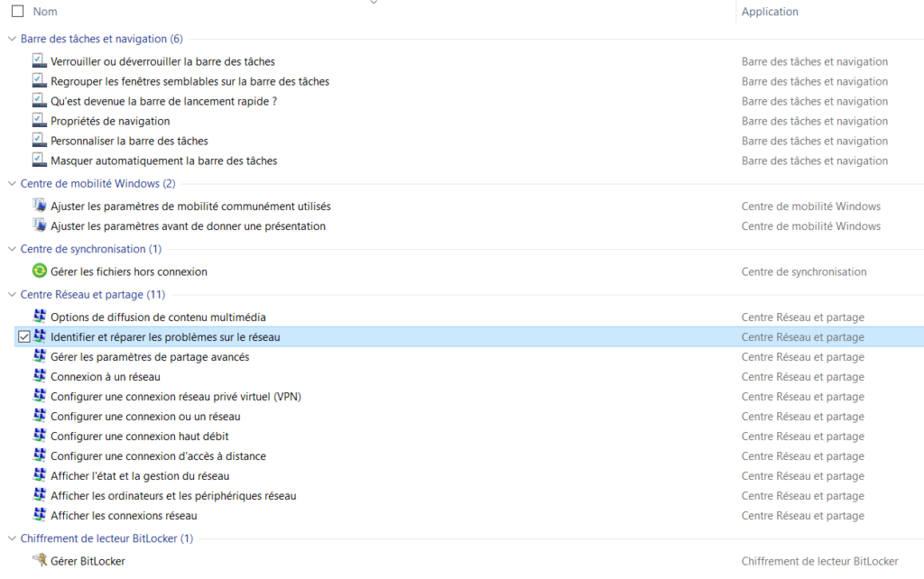Click the icon for Masquer automatiquement la barre des tâches
This screenshot has width=924, height=579.
(39, 161)
